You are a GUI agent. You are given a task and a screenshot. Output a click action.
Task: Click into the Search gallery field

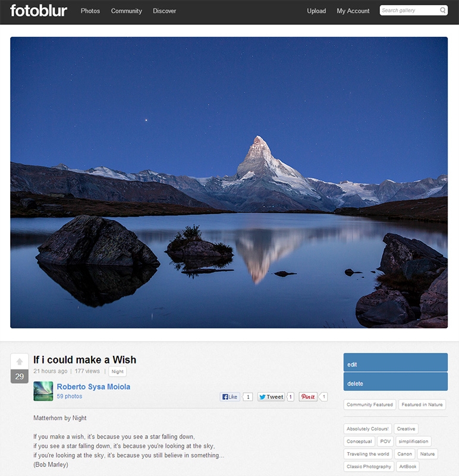(410, 10)
